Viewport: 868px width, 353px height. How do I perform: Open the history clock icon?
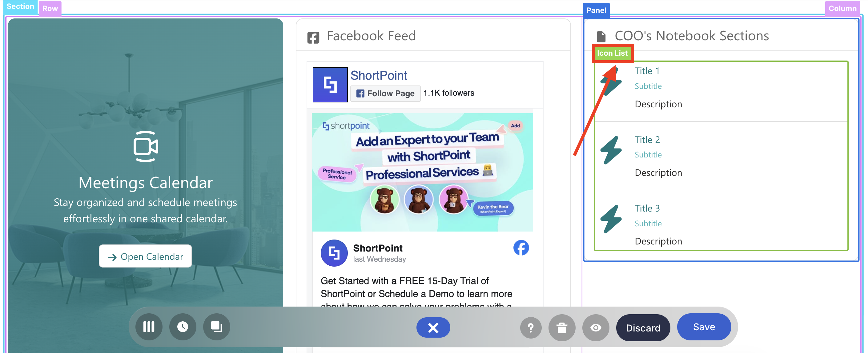(x=183, y=327)
